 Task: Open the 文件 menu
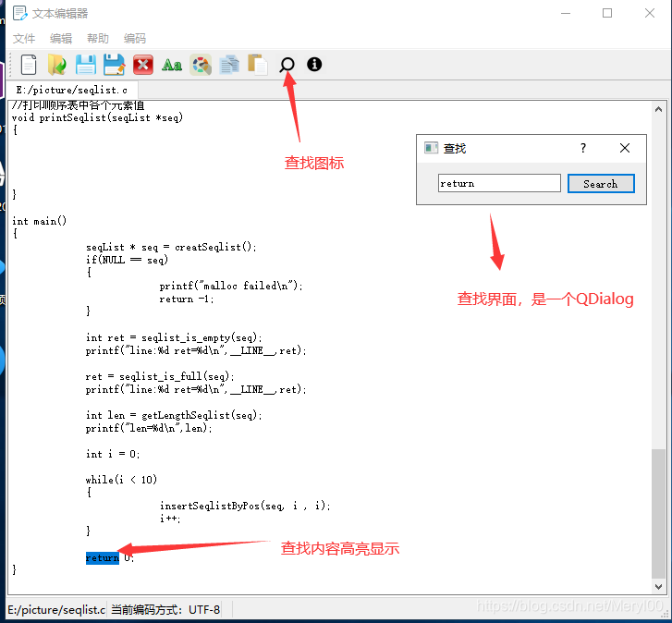click(x=24, y=39)
